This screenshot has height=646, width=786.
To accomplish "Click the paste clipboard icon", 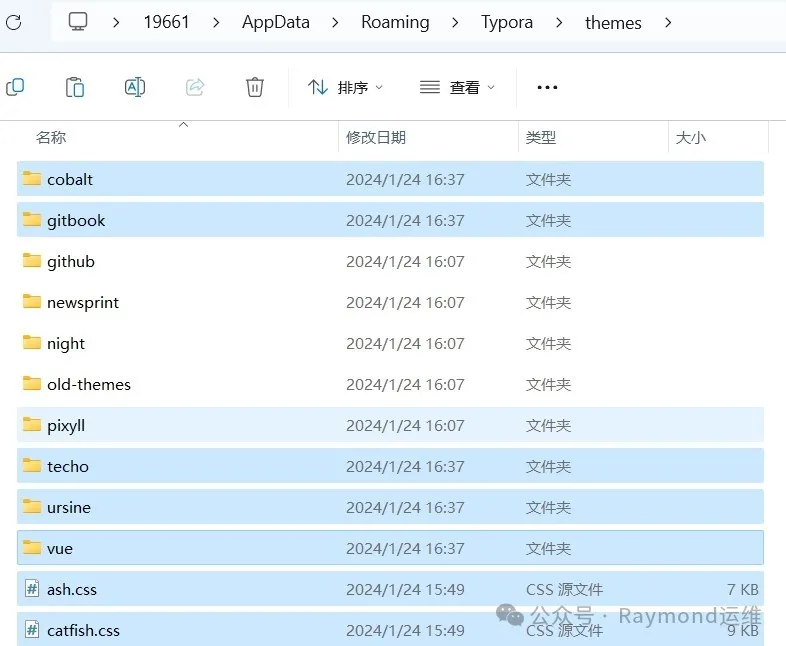I will click(75, 87).
